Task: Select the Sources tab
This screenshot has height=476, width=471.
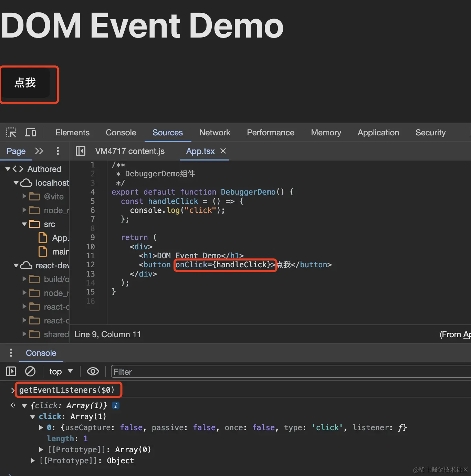Action: click(x=168, y=133)
